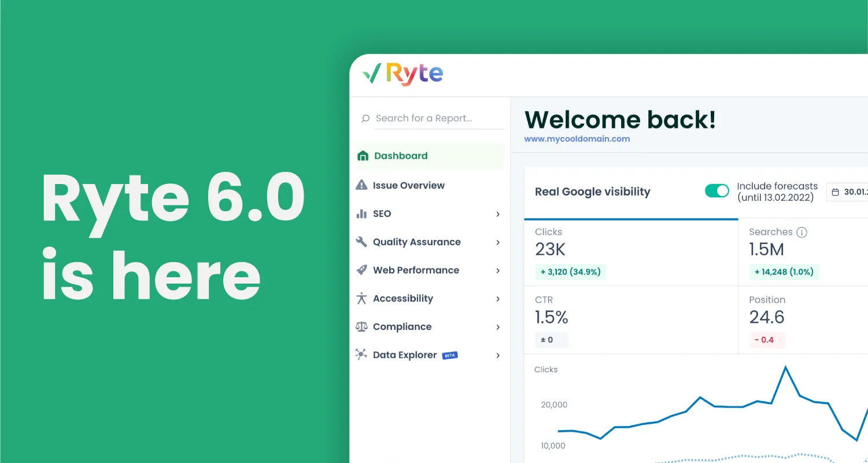
Task: Click the Web Performance rocket icon
Action: tap(361, 270)
